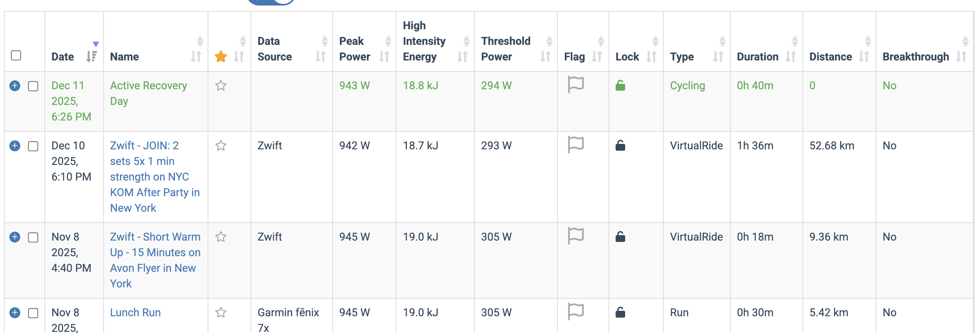Toggle lock on Lunch Run activity
980x333 pixels.
(620, 312)
